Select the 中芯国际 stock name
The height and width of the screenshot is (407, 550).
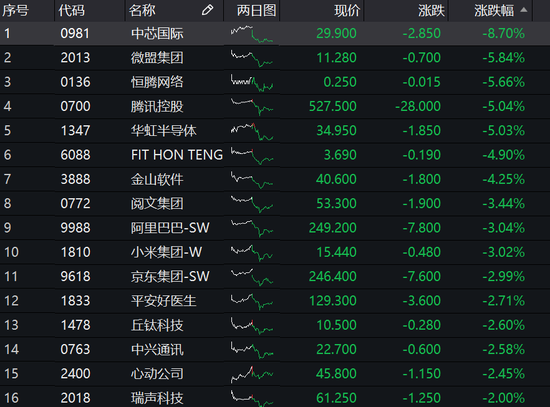157,34
